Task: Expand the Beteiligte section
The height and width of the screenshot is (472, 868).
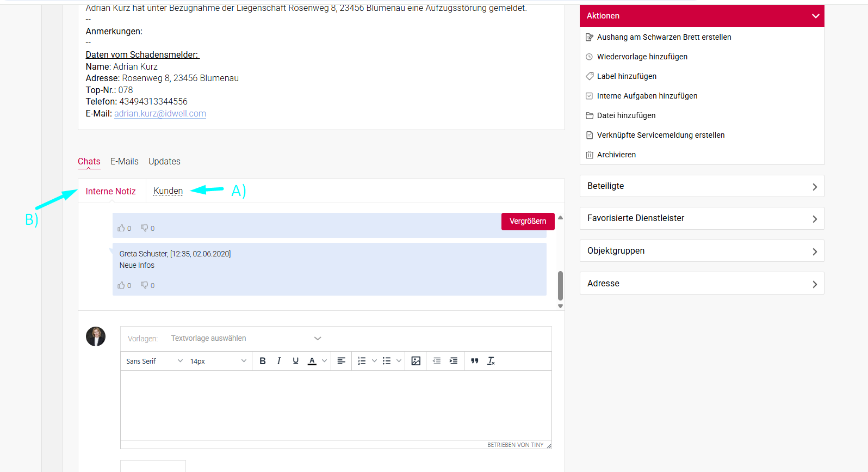Action: [702, 186]
